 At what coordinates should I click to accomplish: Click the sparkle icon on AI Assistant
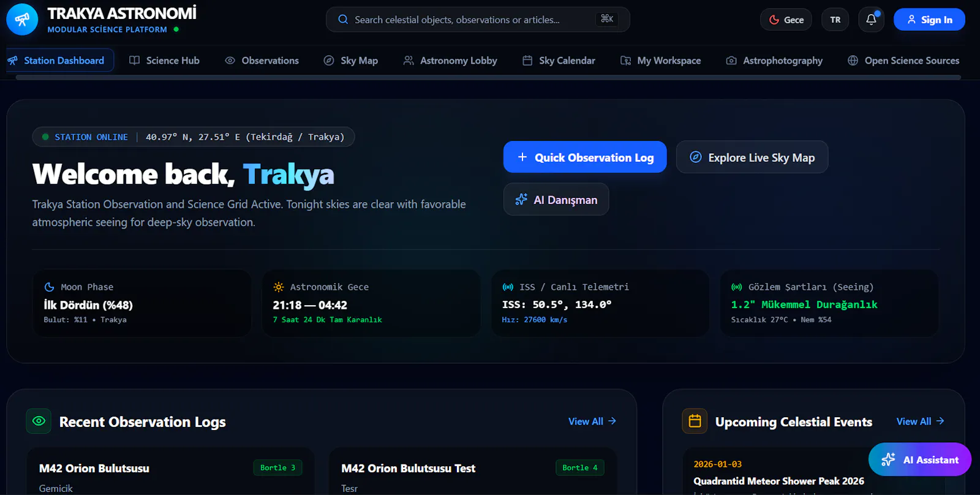pyautogui.click(x=888, y=459)
